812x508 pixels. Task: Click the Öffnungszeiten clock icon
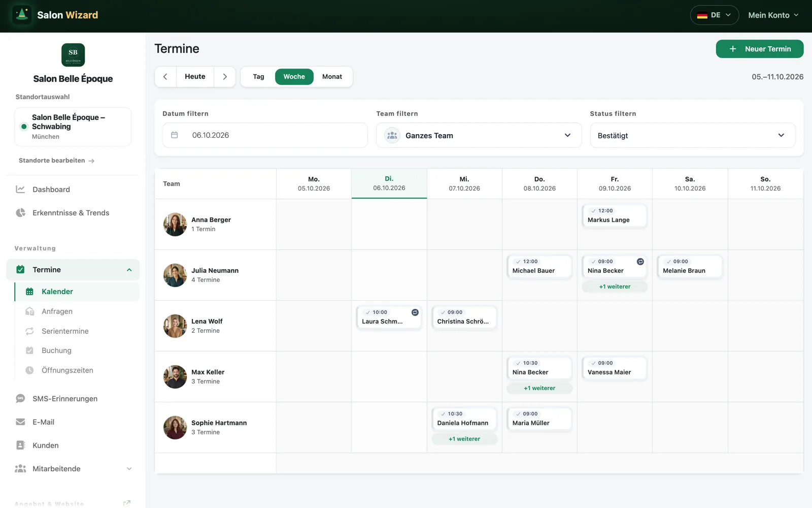[x=29, y=370]
